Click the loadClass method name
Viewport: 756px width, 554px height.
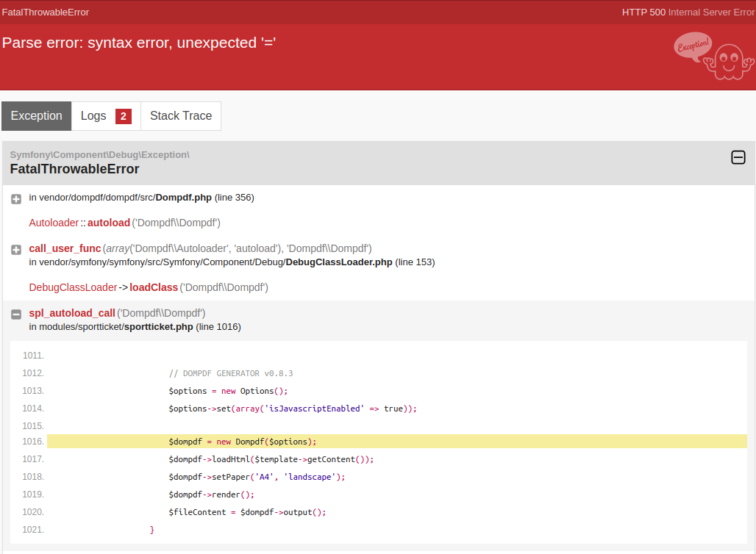[x=154, y=287]
